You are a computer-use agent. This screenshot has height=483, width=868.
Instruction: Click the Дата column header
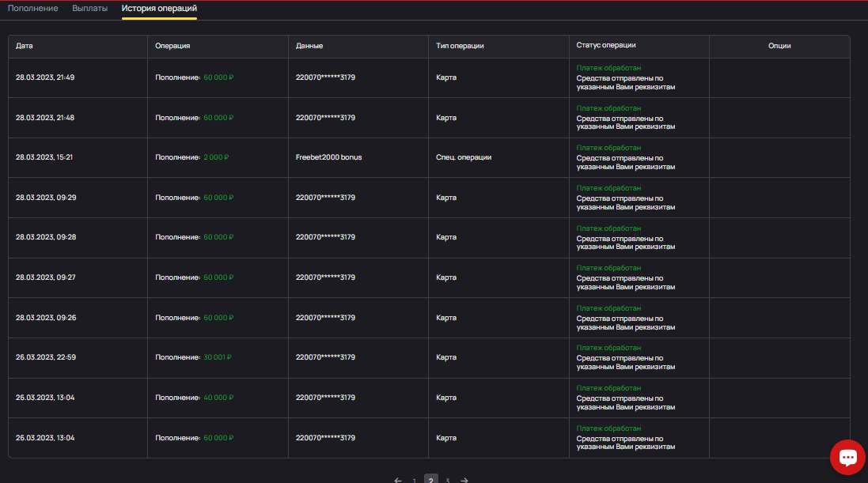point(25,46)
